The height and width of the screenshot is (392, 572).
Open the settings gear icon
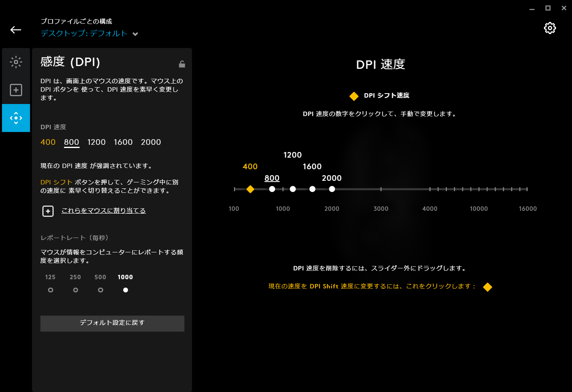click(x=550, y=28)
